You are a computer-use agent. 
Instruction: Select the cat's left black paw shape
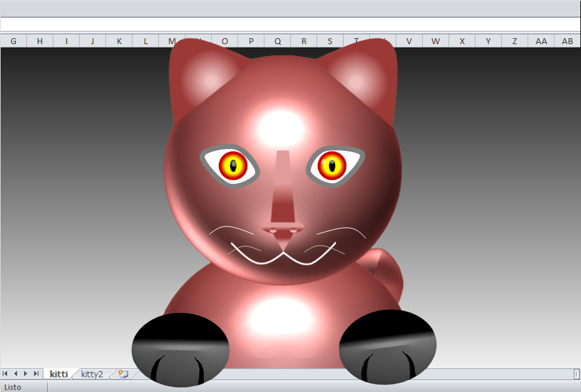181,350
